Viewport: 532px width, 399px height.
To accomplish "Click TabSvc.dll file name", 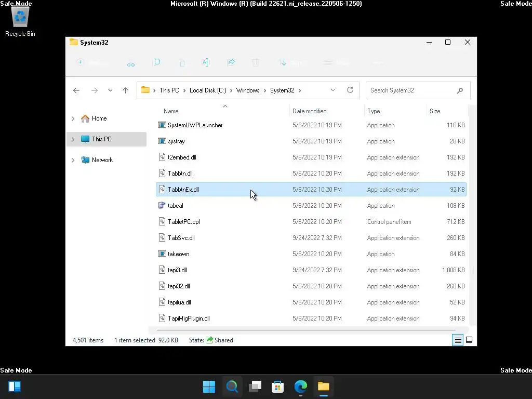I will [181, 238].
